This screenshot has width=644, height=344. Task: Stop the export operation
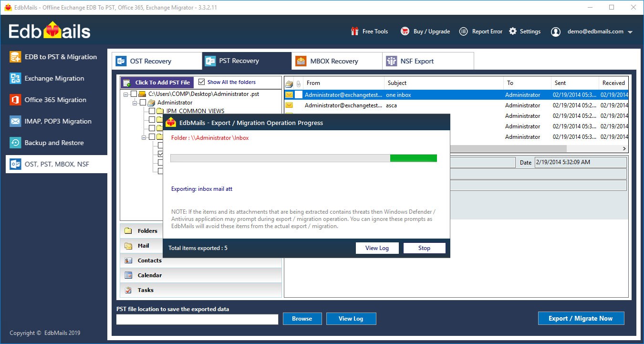424,248
